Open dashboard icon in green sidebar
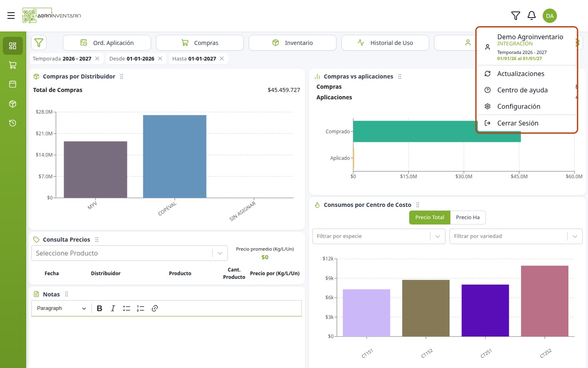This screenshot has height=368, width=588. (x=13, y=46)
